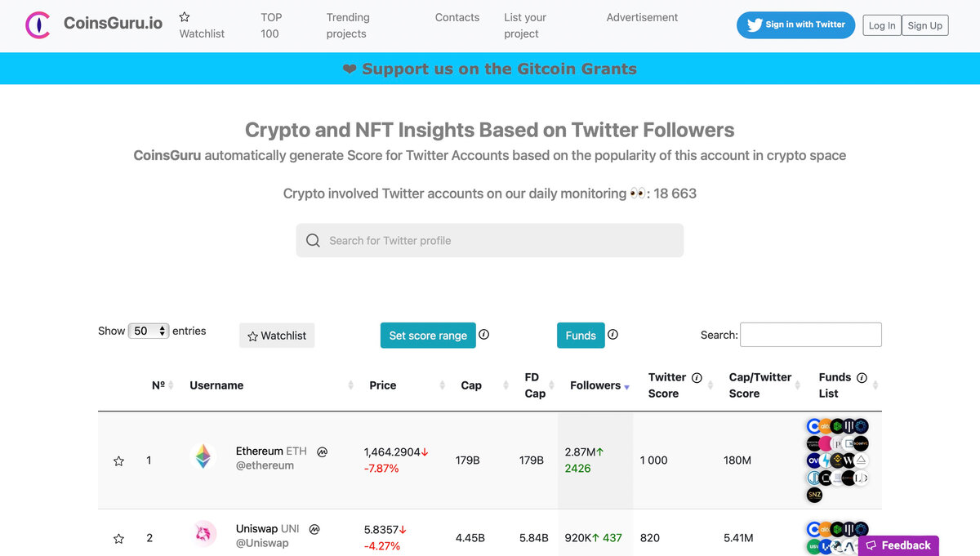Sort table by Price column
The width and height of the screenshot is (980, 556).
[383, 385]
